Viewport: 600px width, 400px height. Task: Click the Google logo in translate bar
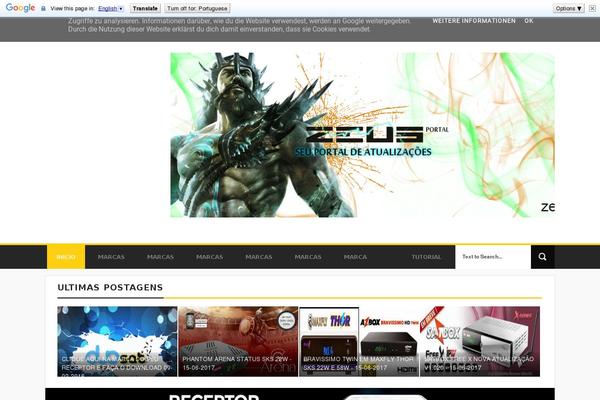tap(20, 8)
